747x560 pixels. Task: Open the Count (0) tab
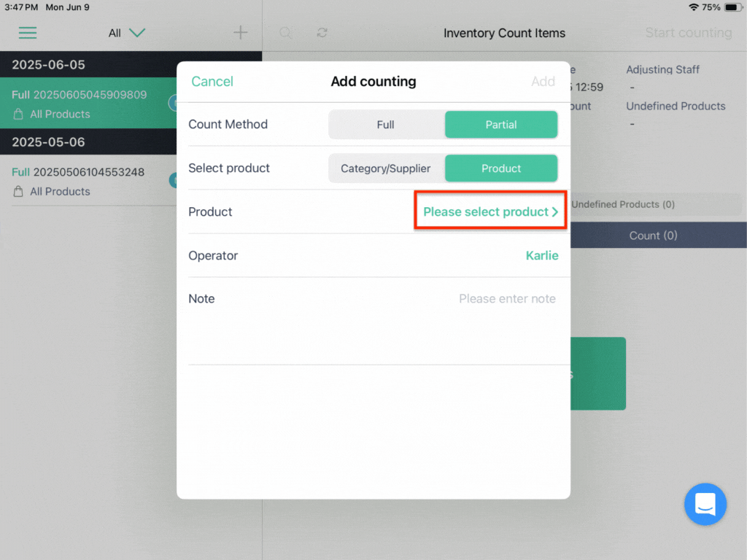653,236
